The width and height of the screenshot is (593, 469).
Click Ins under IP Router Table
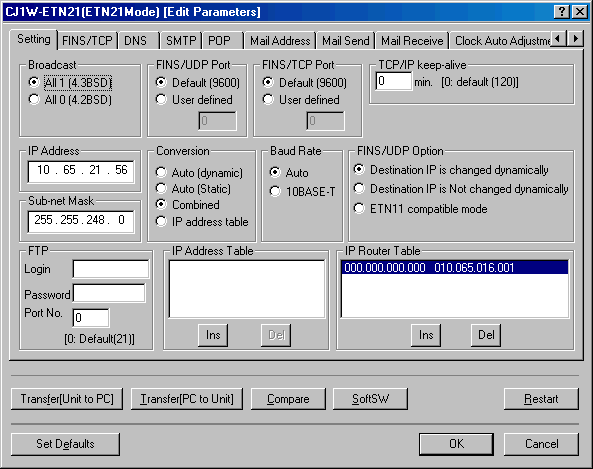(426, 335)
